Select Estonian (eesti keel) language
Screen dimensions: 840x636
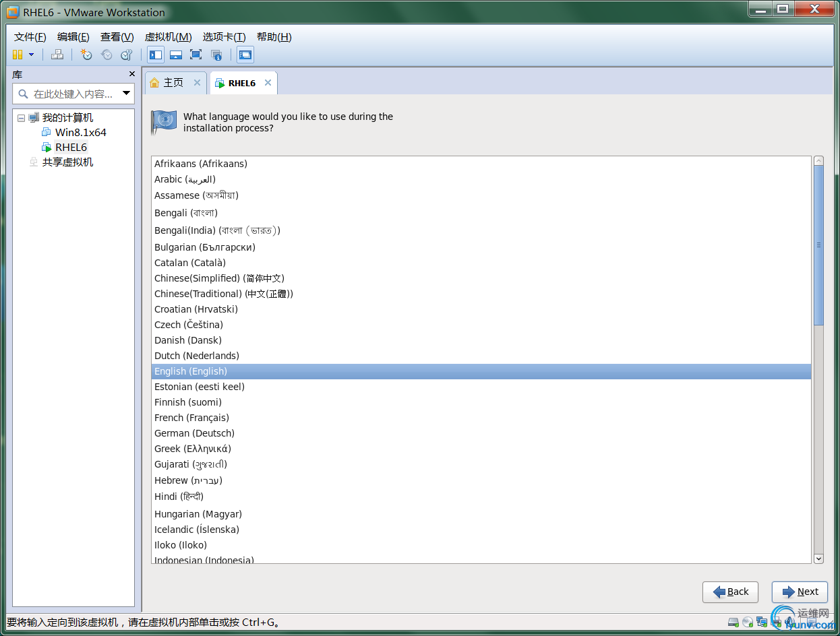tap(481, 387)
